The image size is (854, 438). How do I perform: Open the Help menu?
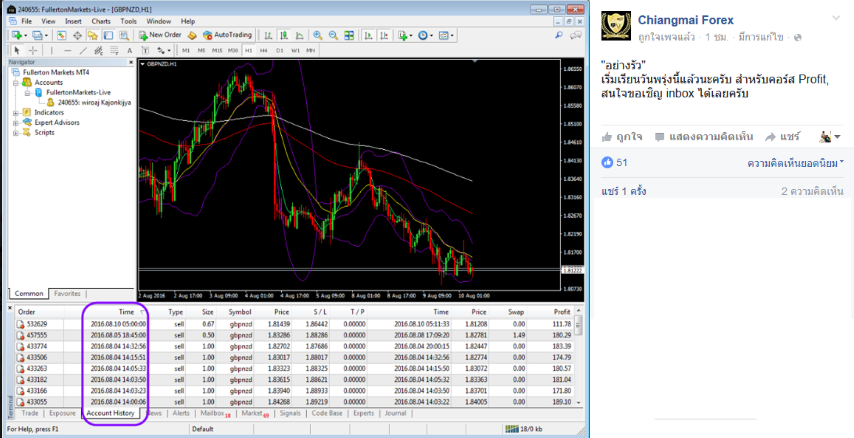pos(188,21)
